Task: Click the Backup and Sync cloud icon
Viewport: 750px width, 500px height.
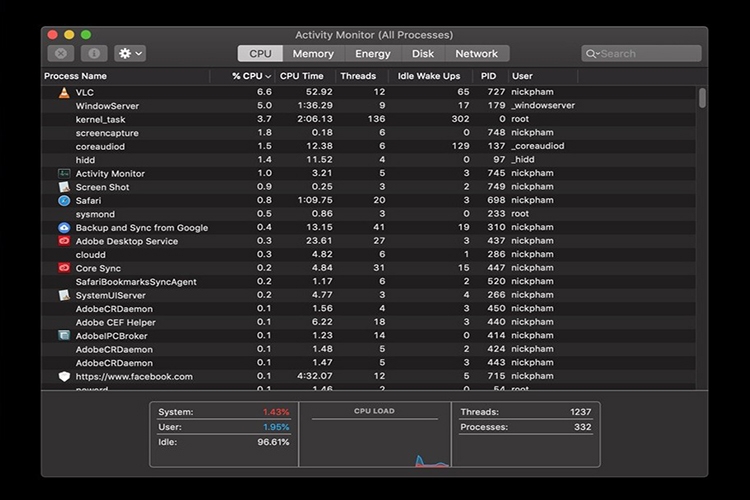Action: (64, 228)
